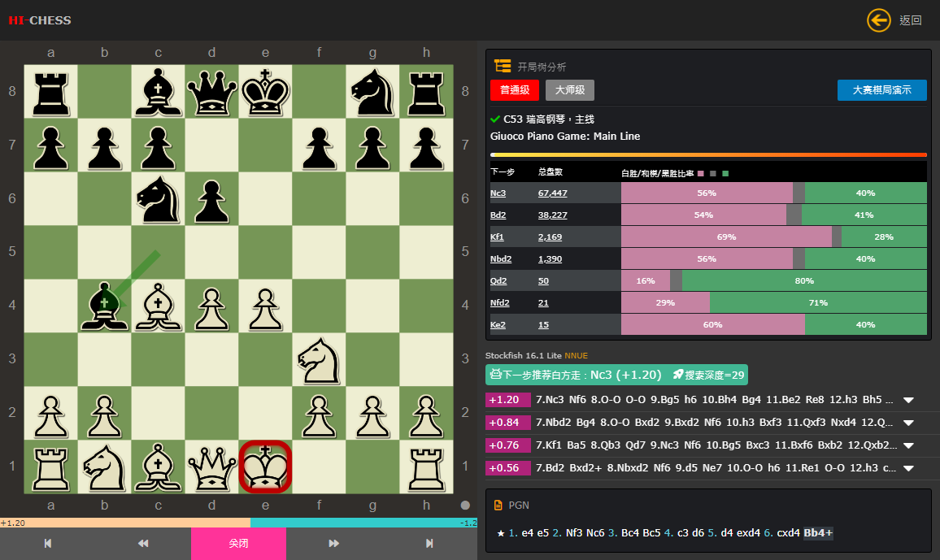
Task: Switch to 大师级 database level
Action: click(x=570, y=90)
